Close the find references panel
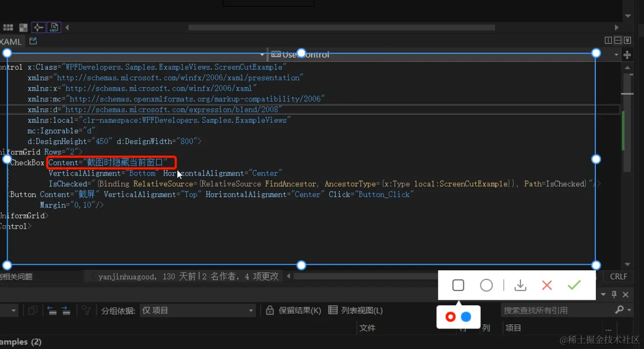Screen dimensions: 644x349 click(625, 294)
